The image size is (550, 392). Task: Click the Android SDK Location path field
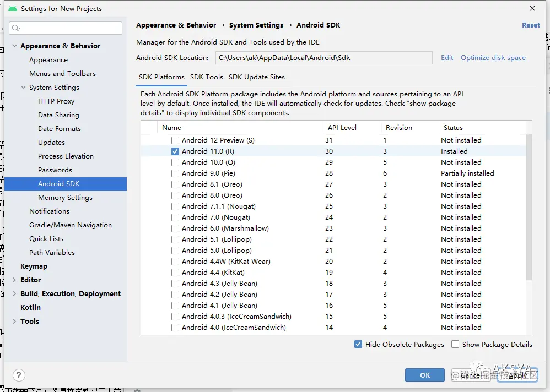click(x=323, y=58)
